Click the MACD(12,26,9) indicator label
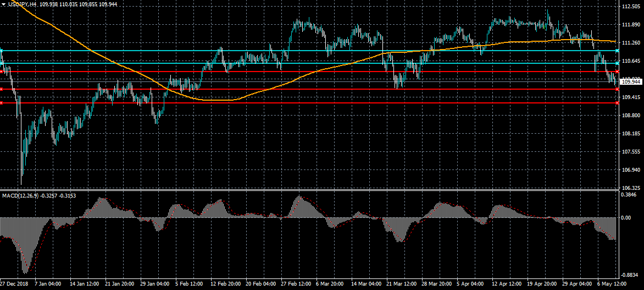 click(20, 196)
